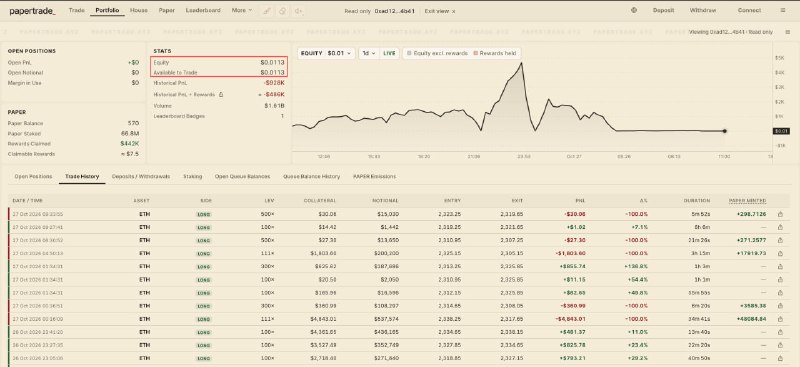
Task: Open the PAPER Emissions tab
Action: pos(374,177)
